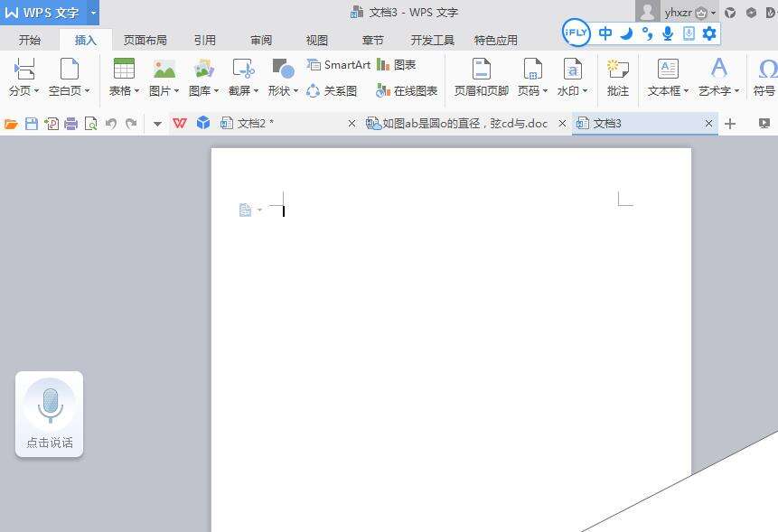Click the iFLY logo circle
This screenshot has height=532, width=778.
(576, 33)
